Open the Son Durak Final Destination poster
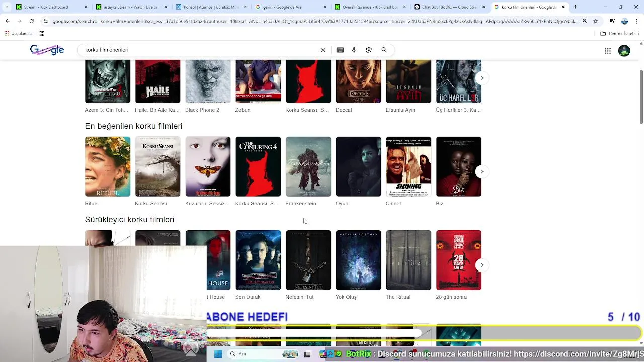 click(x=258, y=260)
